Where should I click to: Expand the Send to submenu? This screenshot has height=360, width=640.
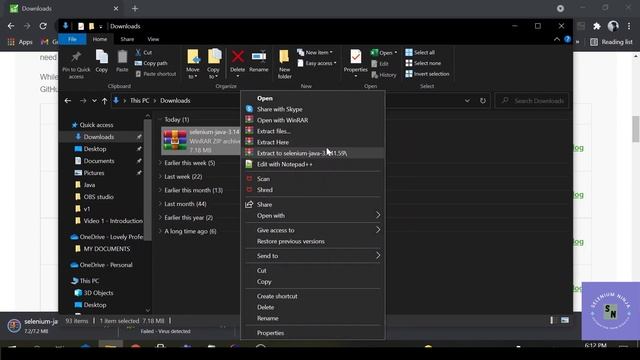[313, 256]
